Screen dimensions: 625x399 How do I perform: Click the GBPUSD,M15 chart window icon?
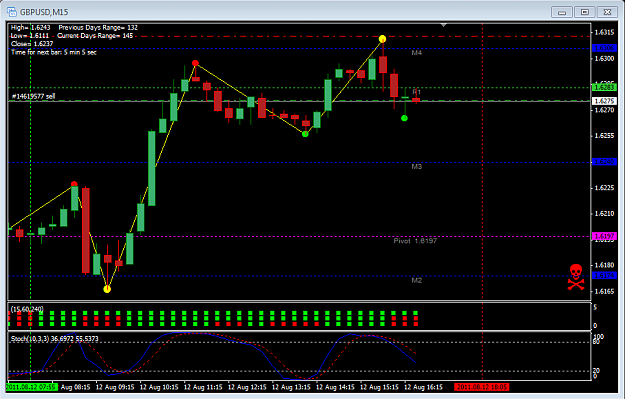[12, 12]
